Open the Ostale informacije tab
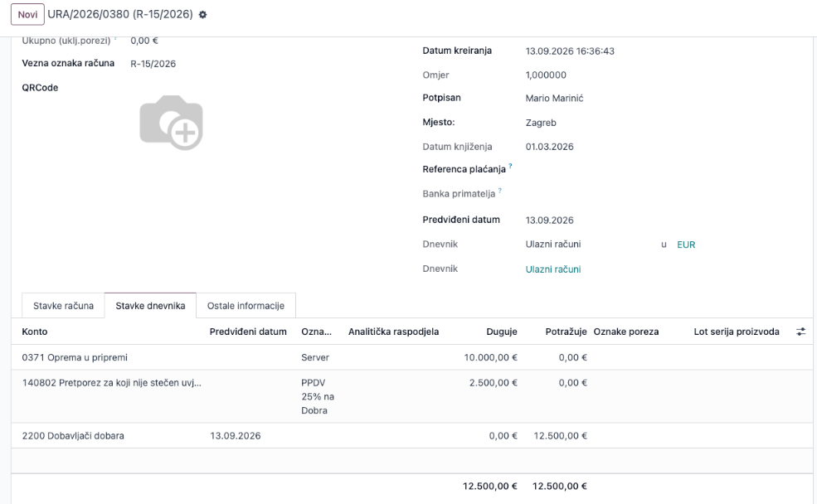 [246, 306]
